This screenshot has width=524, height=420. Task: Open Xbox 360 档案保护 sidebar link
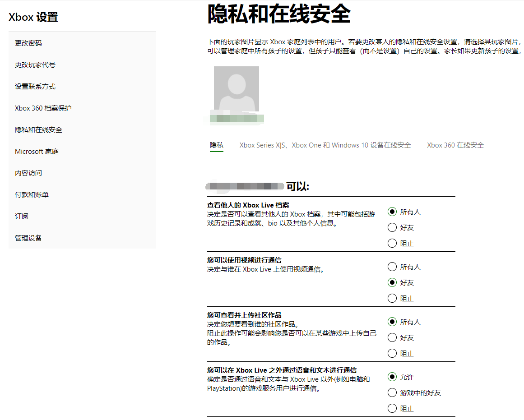(43, 108)
